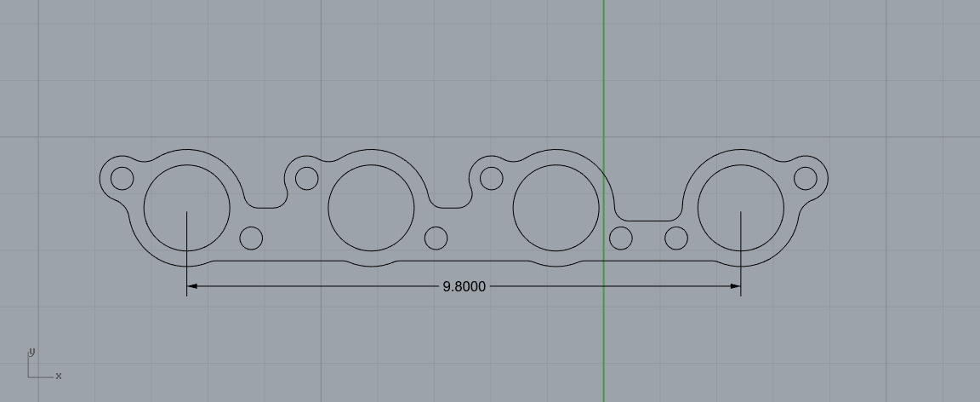Click the right arrowhead of the dimension line
Viewport: 980px width, 402px height.
point(735,286)
